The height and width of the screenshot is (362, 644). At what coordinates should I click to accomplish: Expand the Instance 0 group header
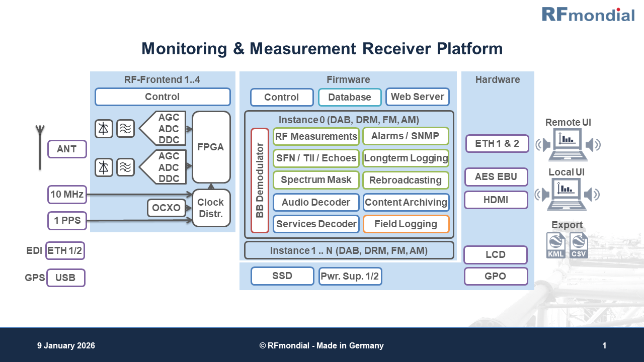(x=349, y=120)
